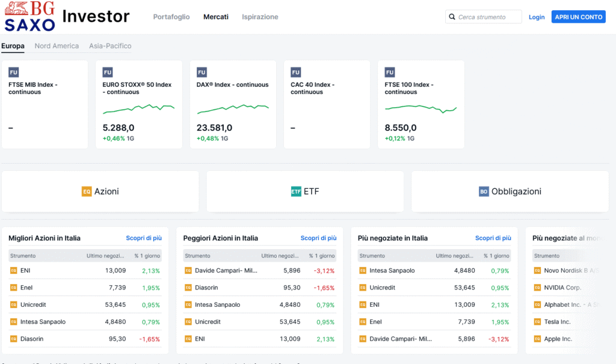Click -3,12% for Davide Campari in Peggiori Azioni
Viewport: 616px width, 364px height.
[x=324, y=271]
